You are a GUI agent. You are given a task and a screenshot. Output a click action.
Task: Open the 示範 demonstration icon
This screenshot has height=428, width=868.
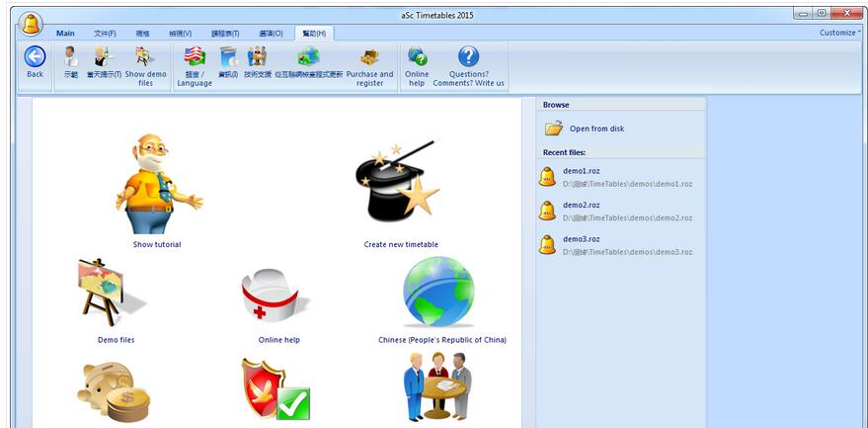[71, 56]
